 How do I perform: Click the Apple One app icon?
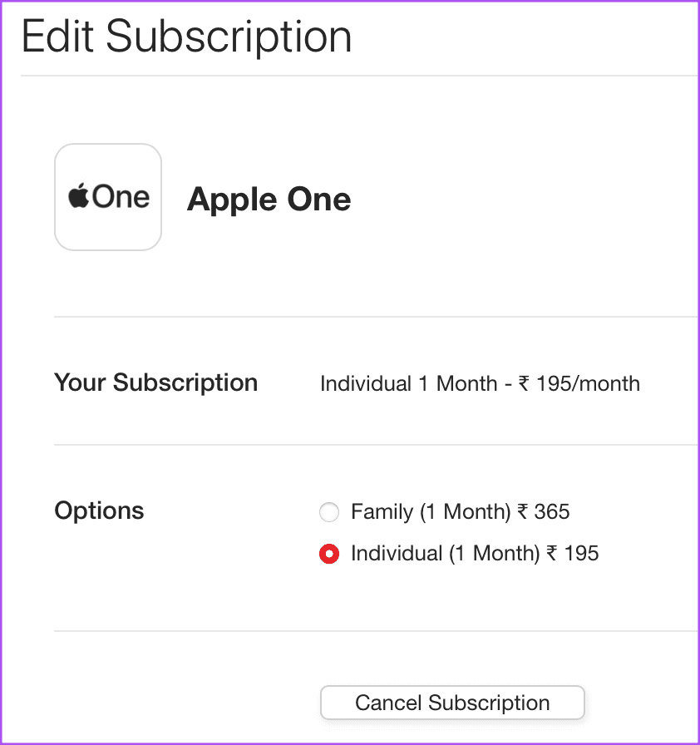(108, 197)
